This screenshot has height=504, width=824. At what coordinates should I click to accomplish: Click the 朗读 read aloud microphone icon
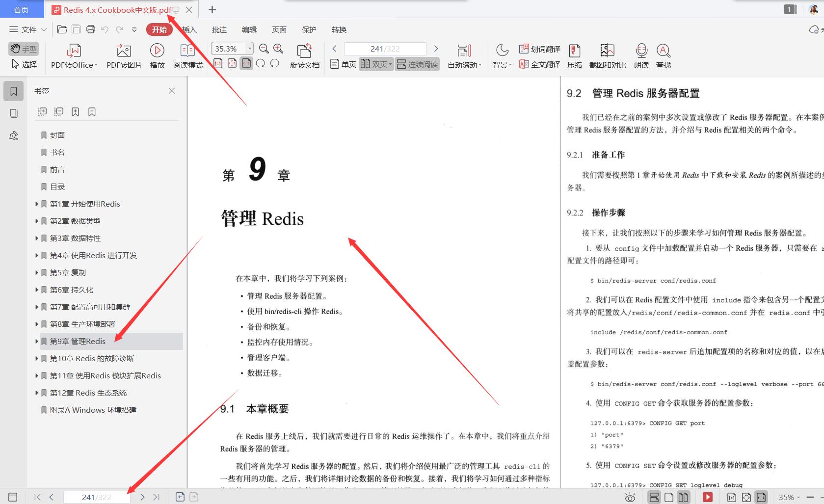(x=641, y=56)
